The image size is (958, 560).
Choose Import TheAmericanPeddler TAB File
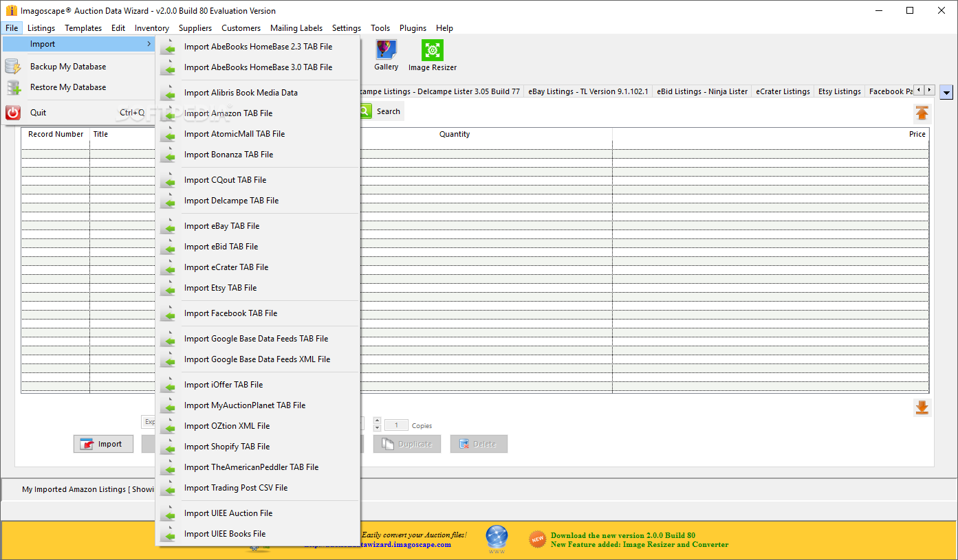(x=258, y=467)
